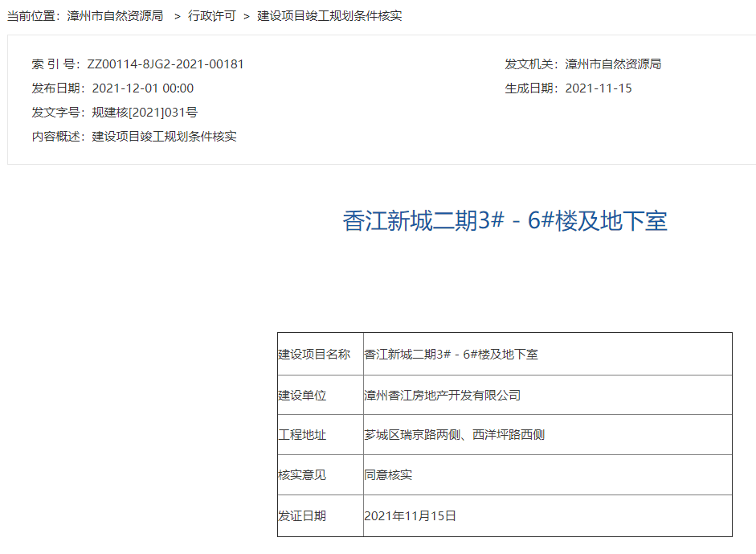The width and height of the screenshot is (756, 554).
Task: Select the document number 规建核[2021]031号
Action: (x=145, y=113)
